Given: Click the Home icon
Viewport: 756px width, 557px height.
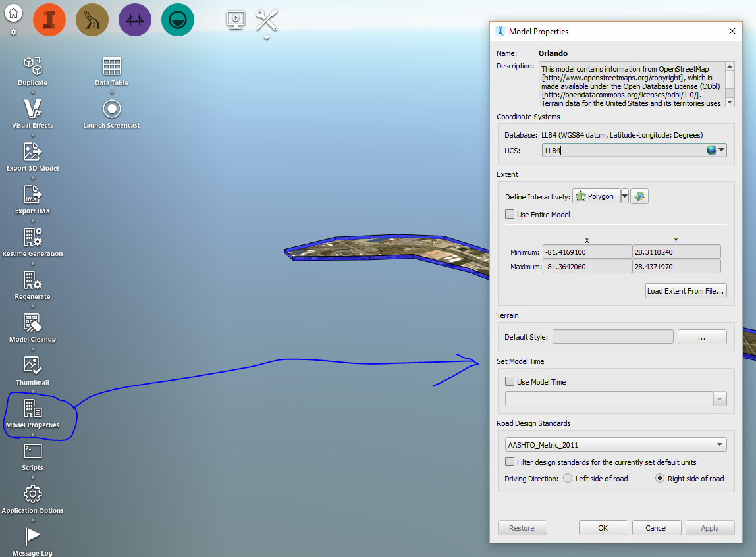Looking at the screenshot, I should 13,13.
